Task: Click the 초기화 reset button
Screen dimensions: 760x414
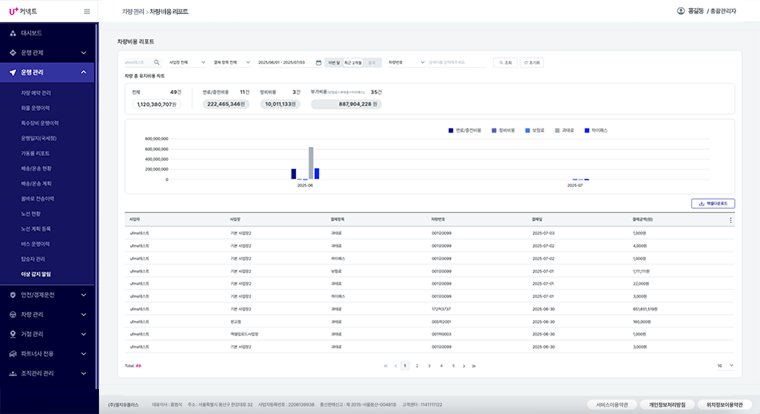Action: tap(532, 63)
